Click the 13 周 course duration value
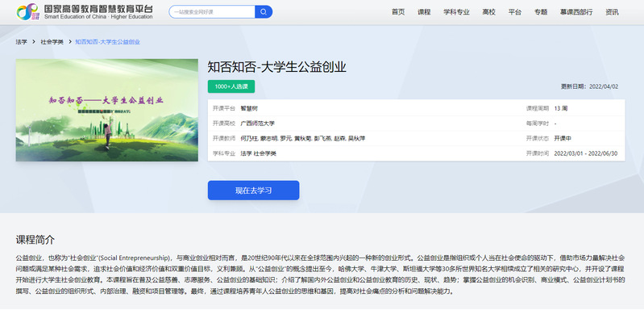Image resolution: width=644 pixels, height=310 pixels. pos(561,108)
